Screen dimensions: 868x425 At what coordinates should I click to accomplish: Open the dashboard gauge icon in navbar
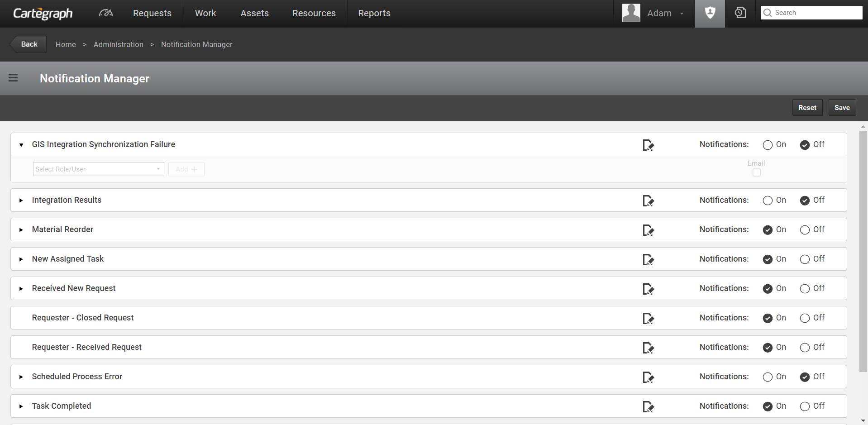(105, 13)
